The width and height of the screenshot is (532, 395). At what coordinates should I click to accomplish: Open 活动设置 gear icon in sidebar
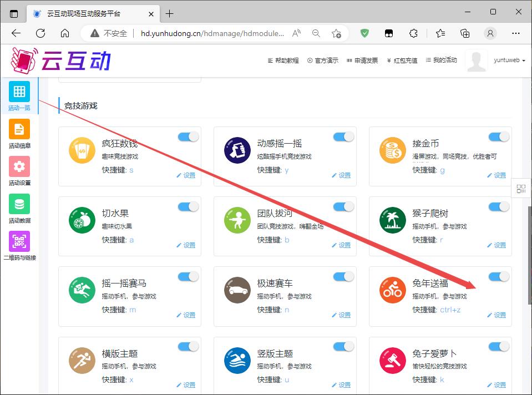pyautogui.click(x=19, y=167)
